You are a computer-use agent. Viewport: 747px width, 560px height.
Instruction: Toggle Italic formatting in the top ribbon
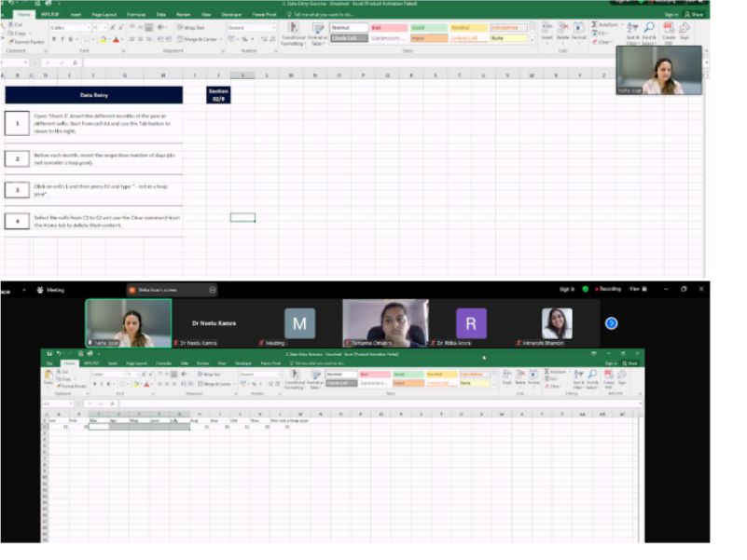62,39
